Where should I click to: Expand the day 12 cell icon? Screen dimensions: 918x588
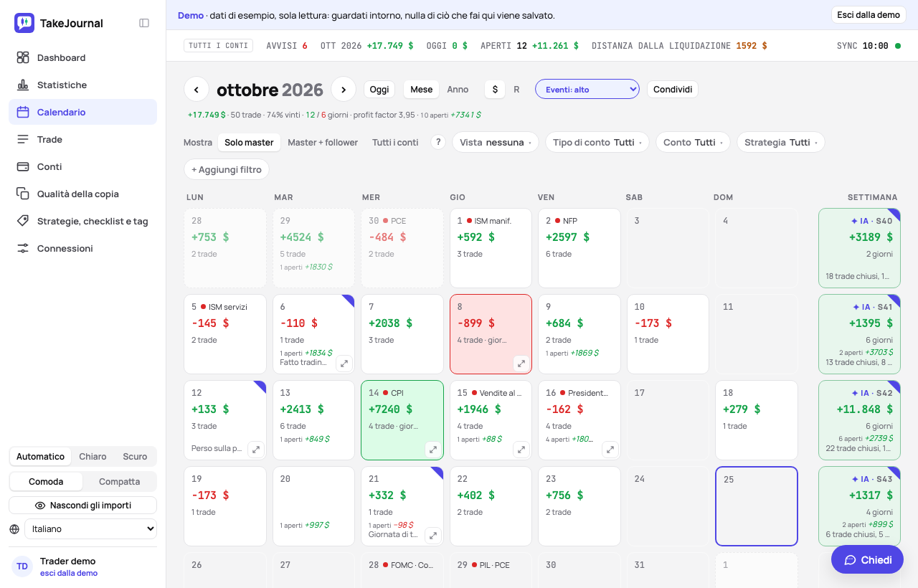256,450
